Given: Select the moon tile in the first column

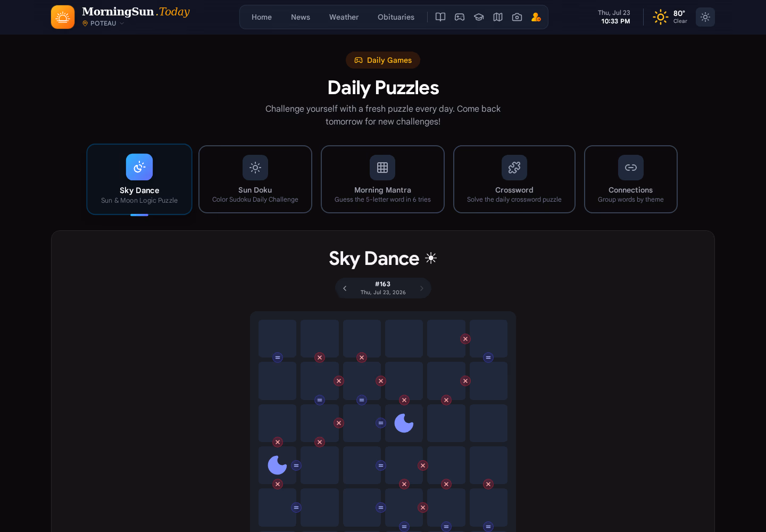Looking at the screenshot, I should tap(277, 465).
